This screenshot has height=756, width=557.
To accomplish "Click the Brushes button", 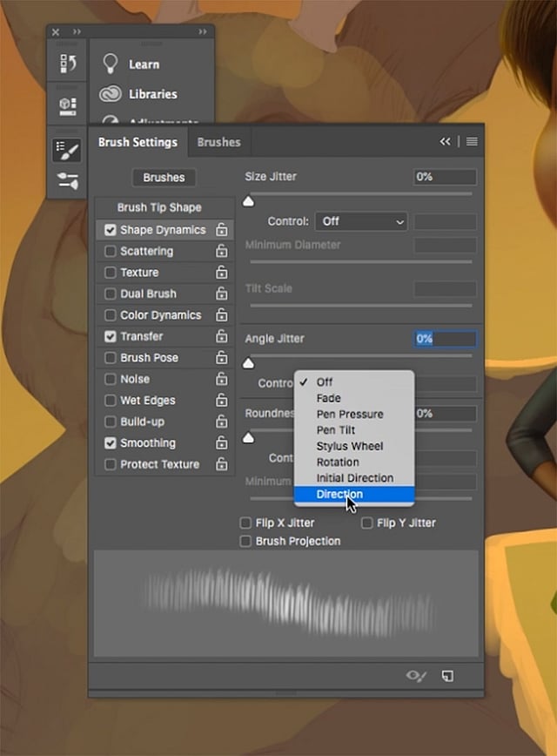I will (164, 178).
